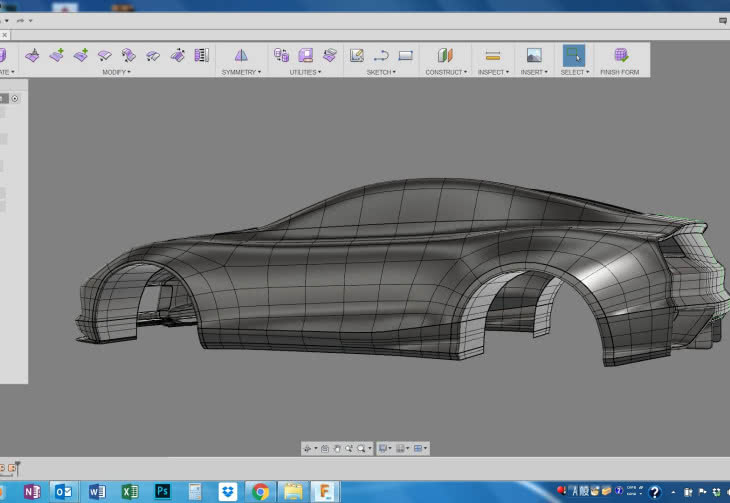Click the Construct plane icon
730x503 pixels.
[x=445, y=55]
